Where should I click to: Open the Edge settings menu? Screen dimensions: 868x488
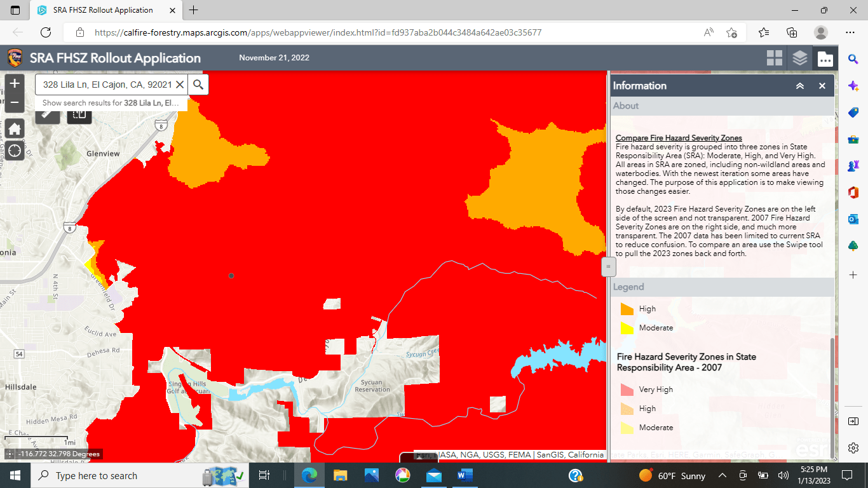tap(850, 32)
